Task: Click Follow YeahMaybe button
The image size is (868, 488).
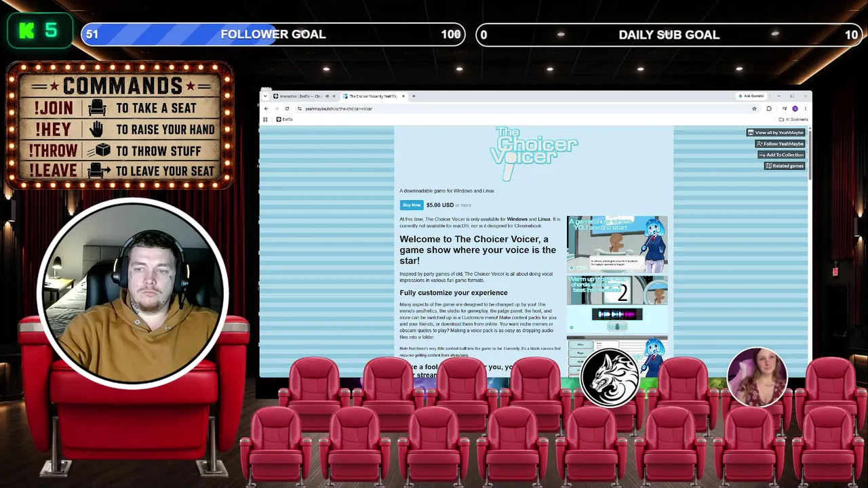Action: click(x=780, y=144)
